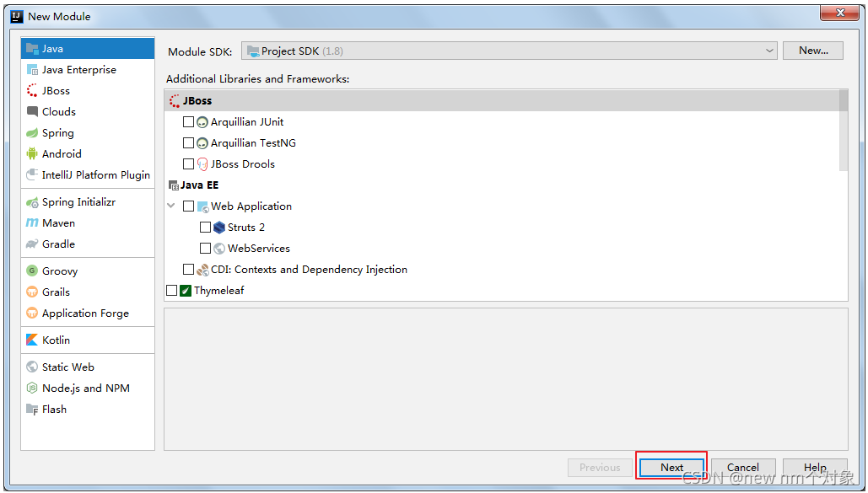Screen dimensions: 868x493
Task: Select the Java module type icon
Action: point(32,49)
